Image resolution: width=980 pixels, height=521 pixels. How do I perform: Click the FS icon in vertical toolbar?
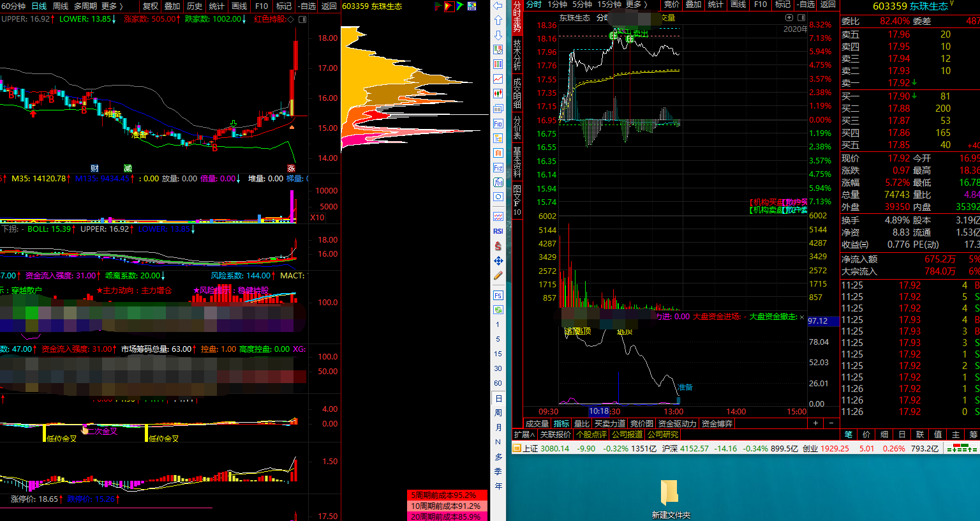pyautogui.click(x=498, y=295)
